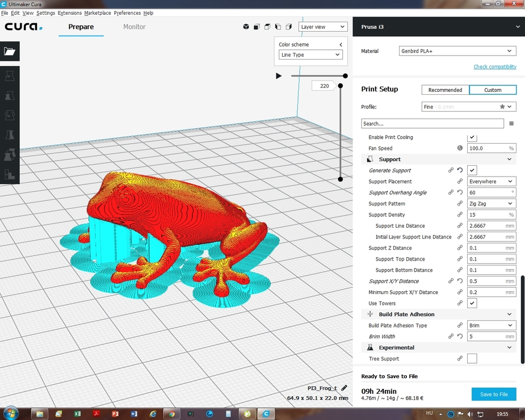This screenshot has height=420, width=525.
Task: Click the pencil icon to rename PI3_Frog_t
Action: [344, 388]
